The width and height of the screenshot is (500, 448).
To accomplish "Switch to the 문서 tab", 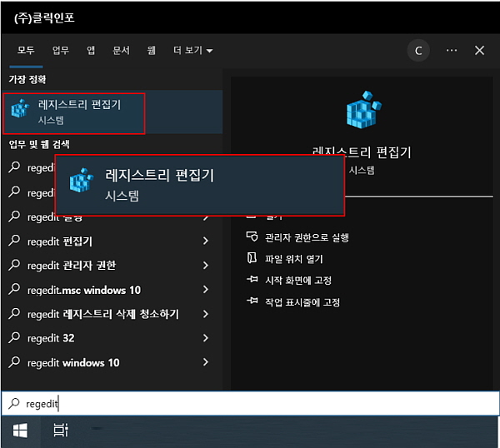I will (x=121, y=50).
